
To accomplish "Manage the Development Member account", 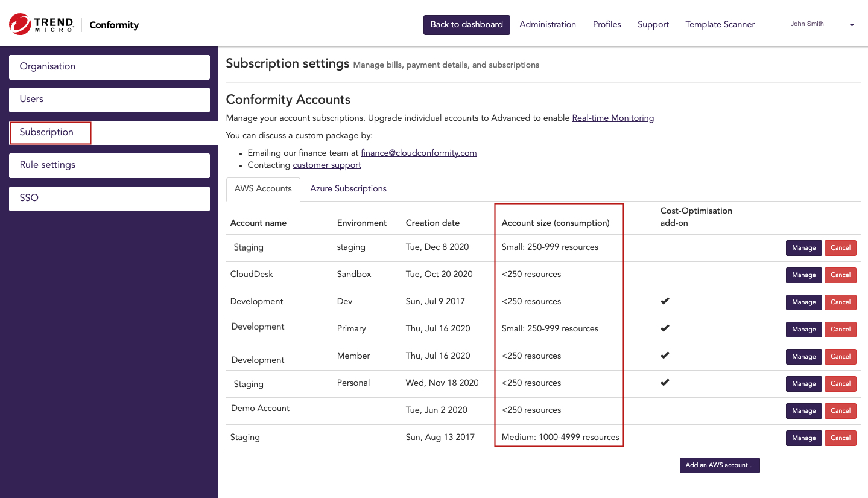I will click(803, 357).
